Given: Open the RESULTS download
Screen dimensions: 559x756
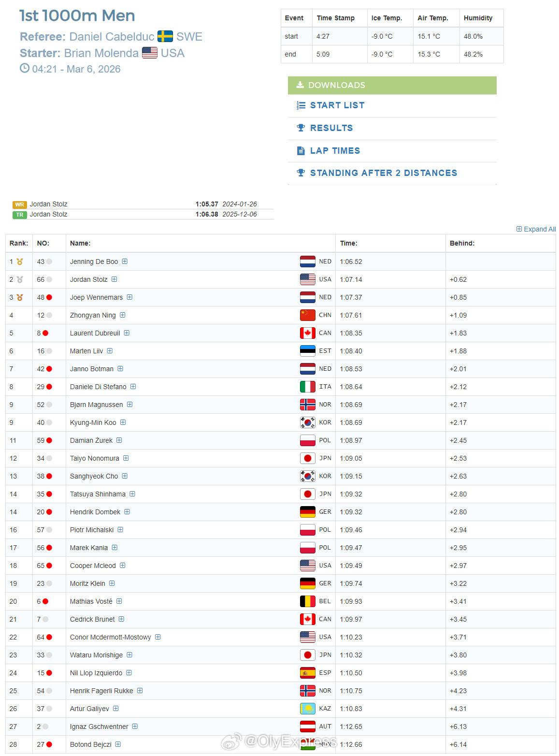Looking at the screenshot, I should click(x=331, y=128).
